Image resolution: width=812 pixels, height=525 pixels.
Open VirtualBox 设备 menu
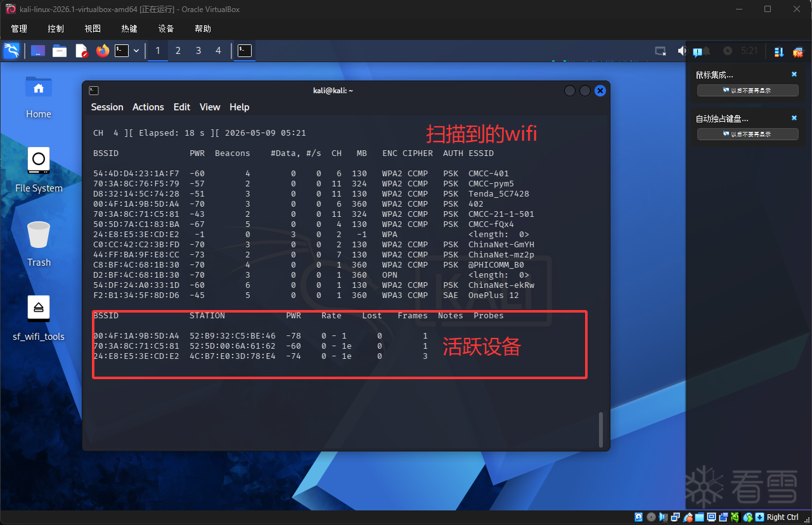click(166, 29)
